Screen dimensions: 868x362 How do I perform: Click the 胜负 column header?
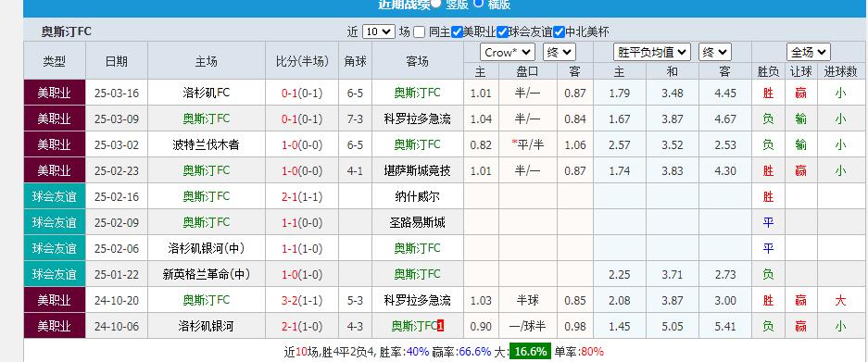768,72
